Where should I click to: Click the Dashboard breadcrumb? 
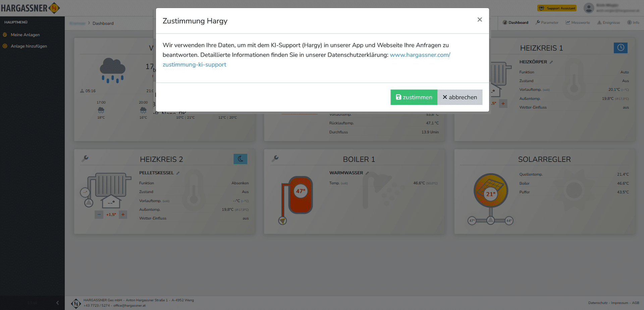pos(103,23)
